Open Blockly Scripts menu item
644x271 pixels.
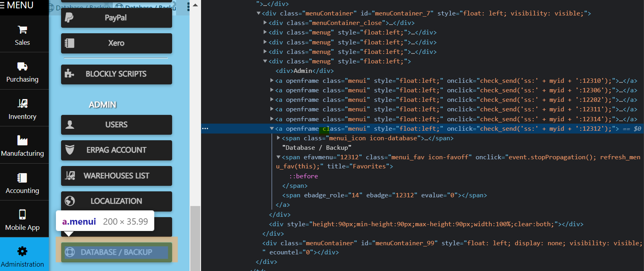click(117, 74)
